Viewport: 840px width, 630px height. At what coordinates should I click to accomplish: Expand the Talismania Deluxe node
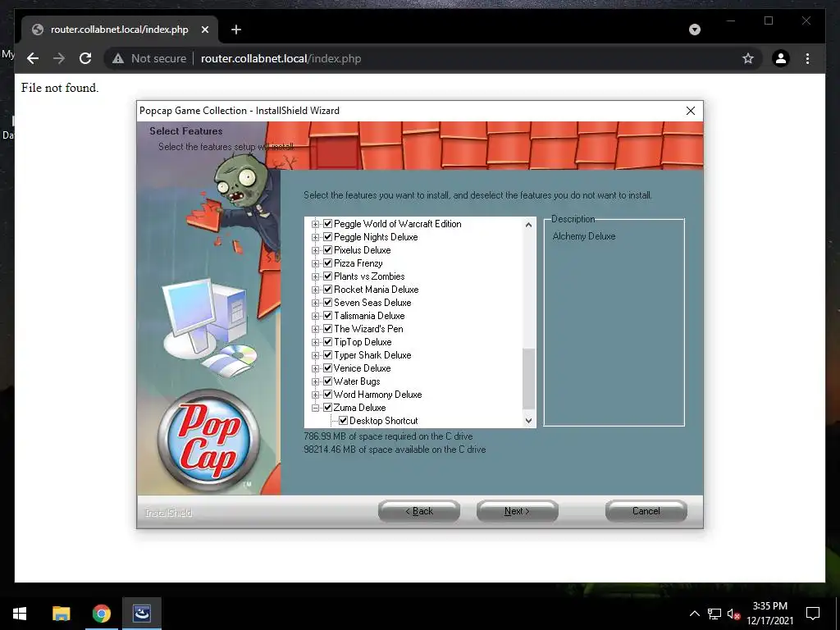(315, 316)
